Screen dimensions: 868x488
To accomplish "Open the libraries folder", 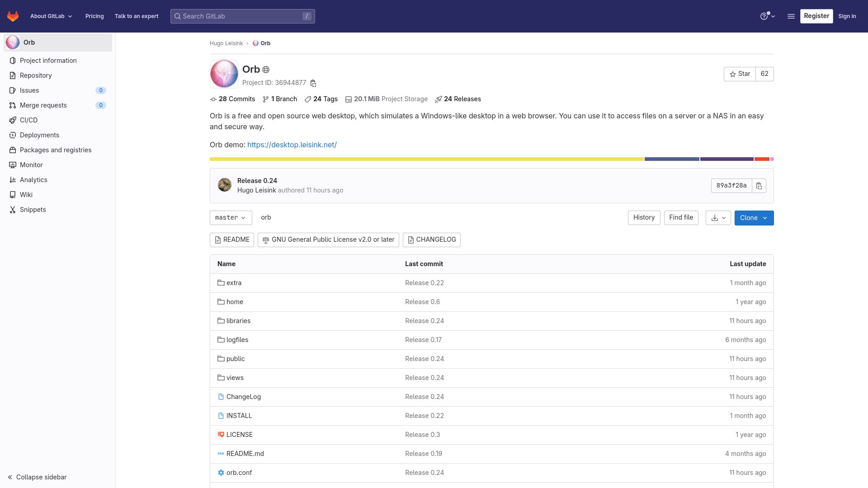I will coord(238,321).
